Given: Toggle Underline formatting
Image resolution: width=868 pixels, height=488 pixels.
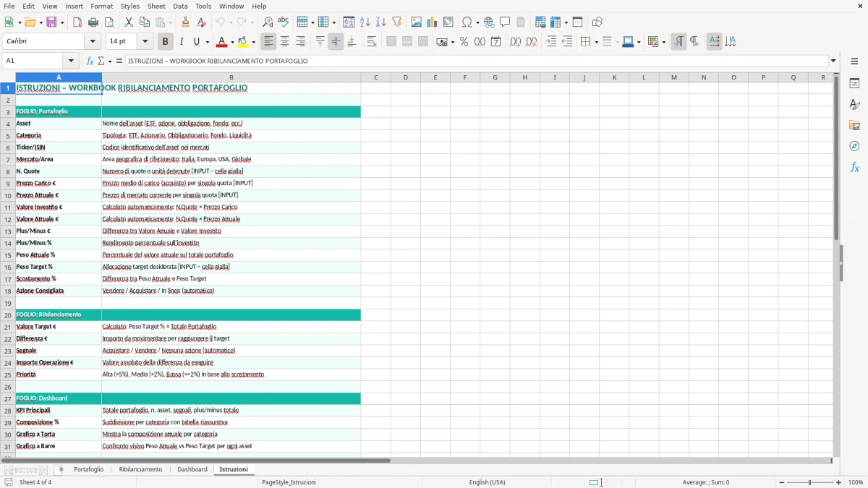Looking at the screenshot, I should coord(197,42).
